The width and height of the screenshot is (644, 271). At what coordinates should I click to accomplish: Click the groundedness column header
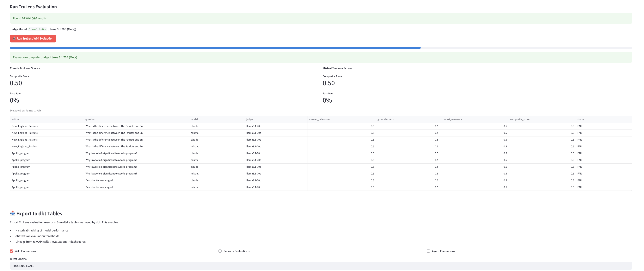click(x=385, y=119)
